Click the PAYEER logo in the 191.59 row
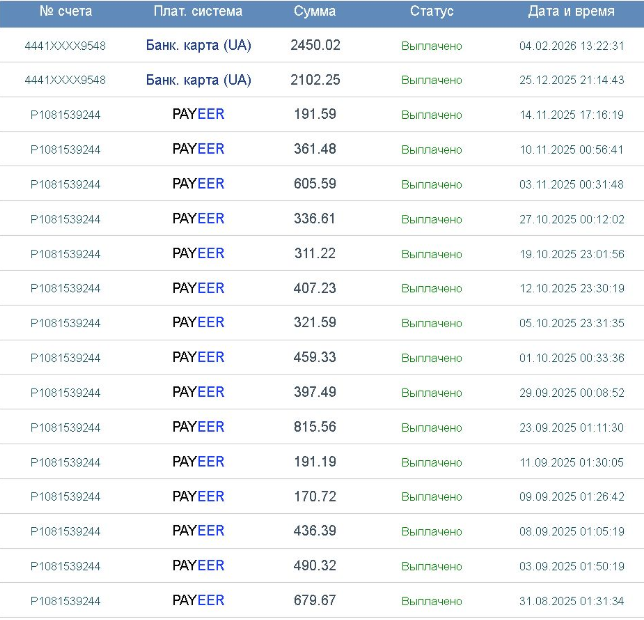This screenshot has height=620, width=644. tap(198, 114)
